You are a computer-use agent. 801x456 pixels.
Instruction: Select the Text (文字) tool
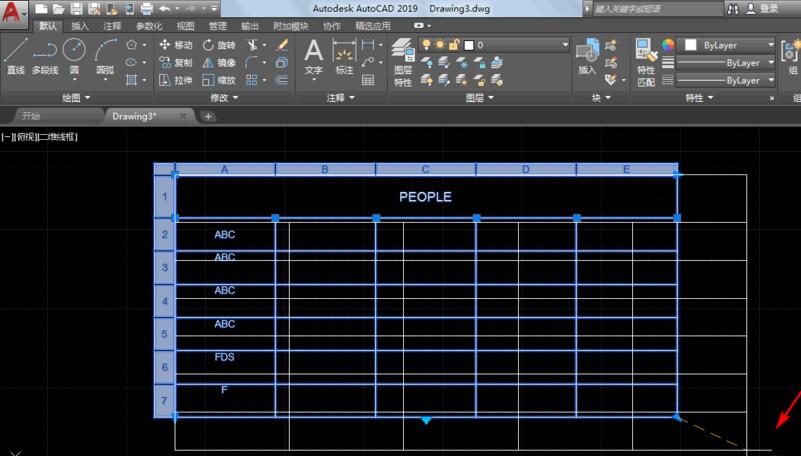(313, 57)
